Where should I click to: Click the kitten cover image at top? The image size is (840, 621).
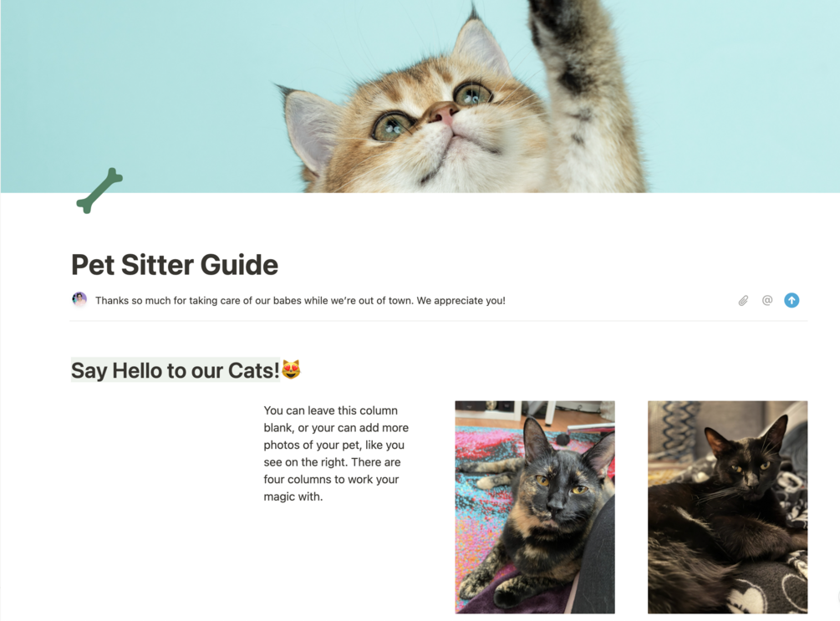420,96
